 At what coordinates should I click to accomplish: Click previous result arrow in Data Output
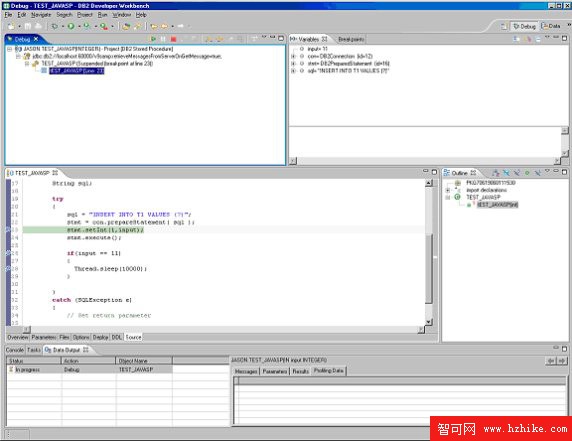click(x=551, y=361)
